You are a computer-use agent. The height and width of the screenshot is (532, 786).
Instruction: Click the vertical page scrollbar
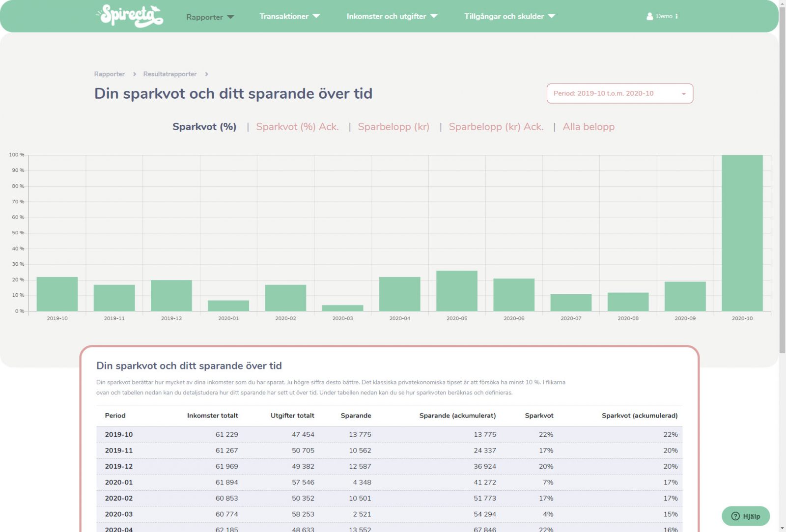click(782, 196)
